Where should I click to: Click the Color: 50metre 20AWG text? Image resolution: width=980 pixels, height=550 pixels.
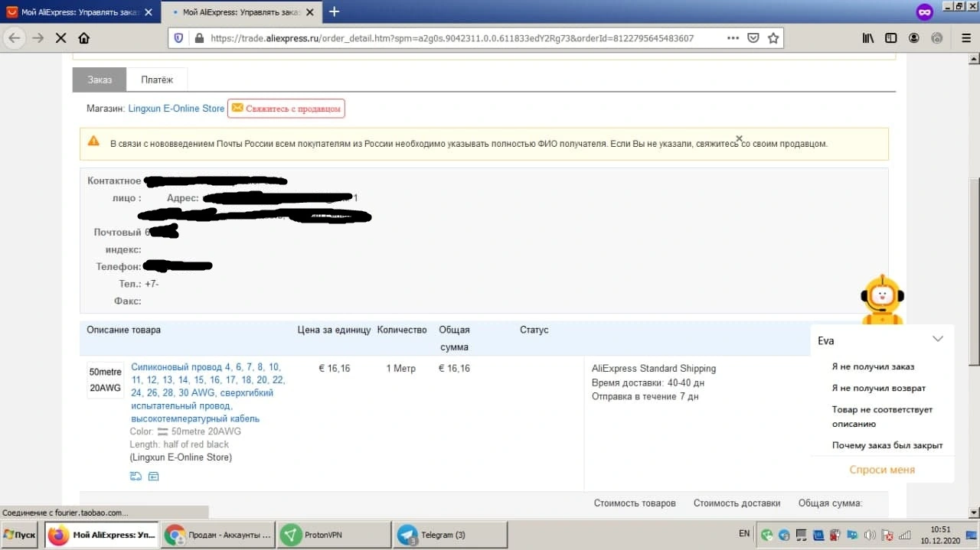[185, 431]
